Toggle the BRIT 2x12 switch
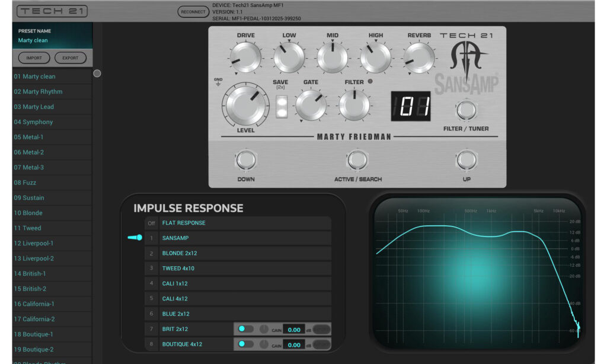Screen dimensions: 607x364 pyautogui.click(x=245, y=329)
